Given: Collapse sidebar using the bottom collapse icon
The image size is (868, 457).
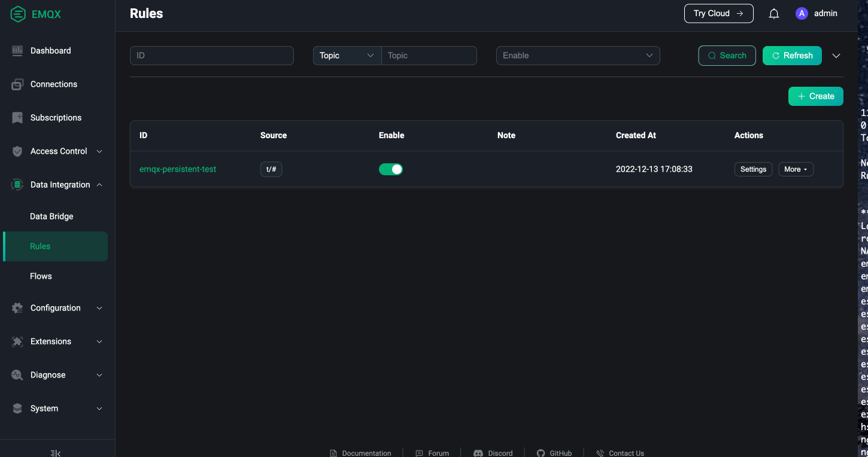Looking at the screenshot, I should click(x=56, y=453).
